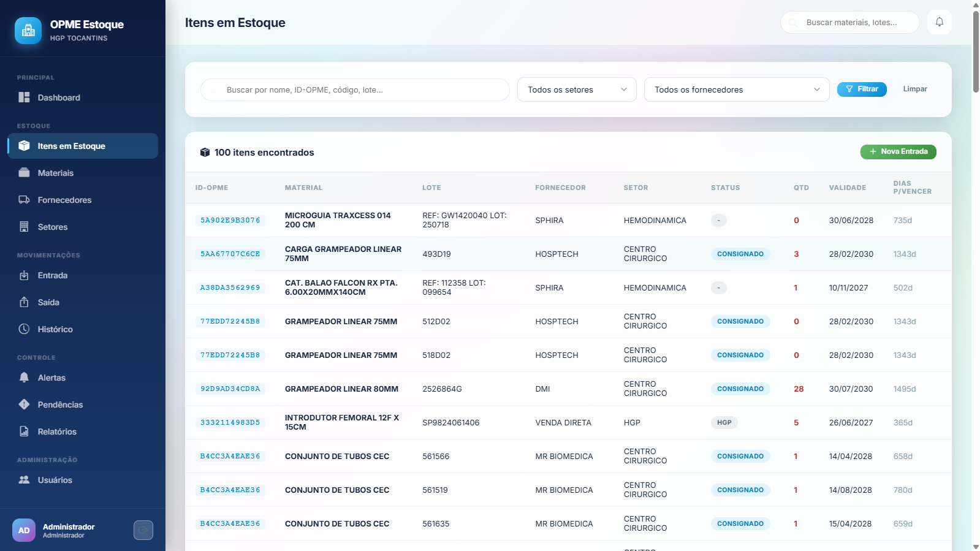The height and width of the screenshot is (551, 980).
Task: Click the Nova Entrada button
Action: 898,151
